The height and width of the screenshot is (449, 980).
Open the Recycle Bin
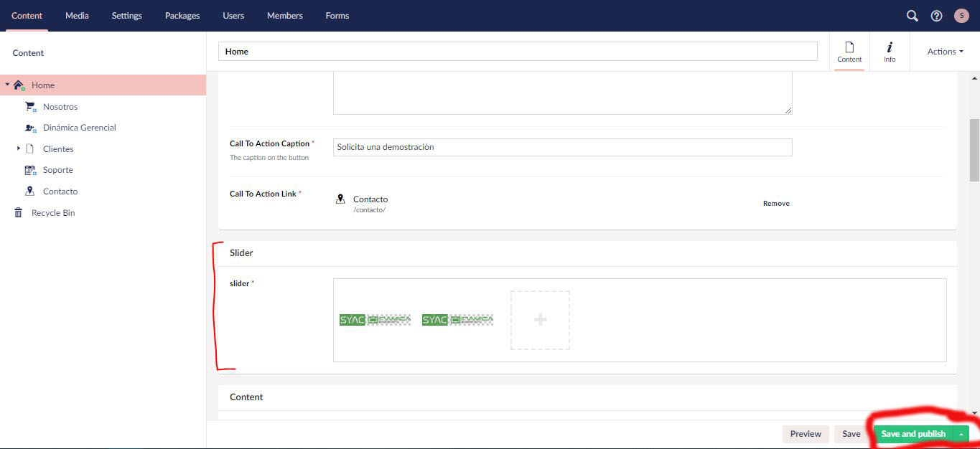coord(53,213)
